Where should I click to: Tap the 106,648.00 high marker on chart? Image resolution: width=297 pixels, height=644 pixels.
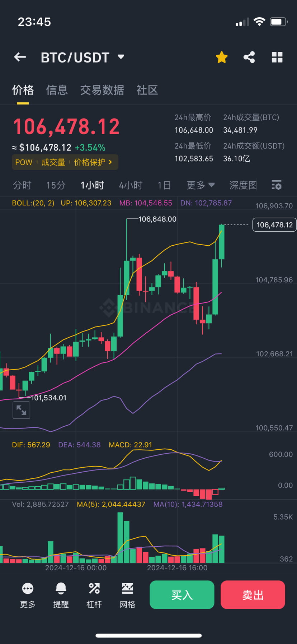(x=157, y=219)
